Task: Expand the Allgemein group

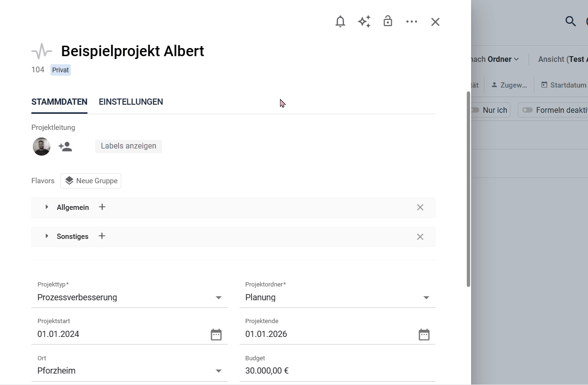Action: (47, 207)
